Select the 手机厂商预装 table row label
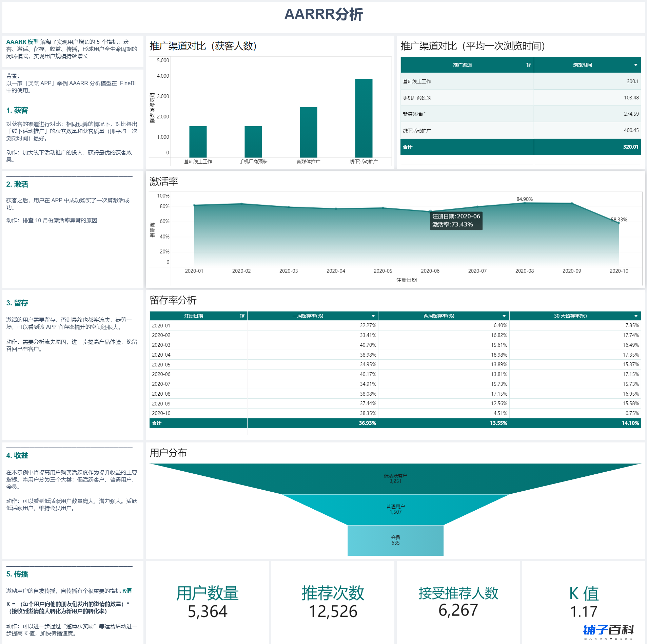The height and width of the screenshot is (644, 647). pos(417,98)
